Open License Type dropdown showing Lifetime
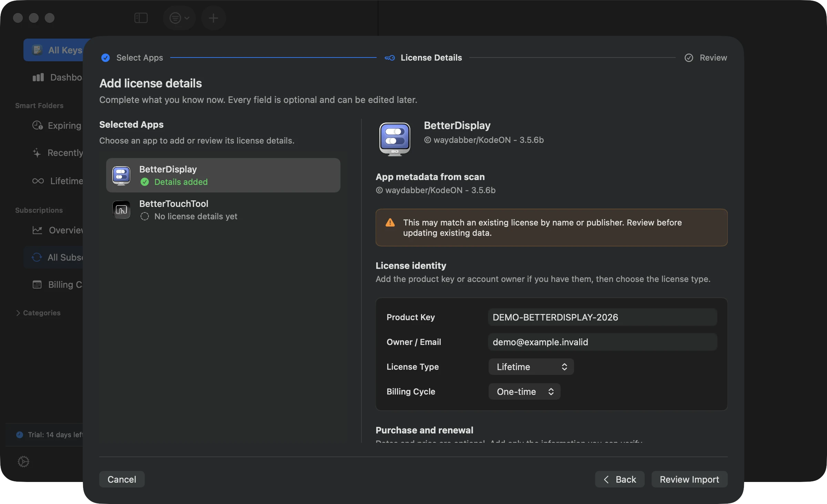This screenshot has height=504, width=827. click(x=531, y=367)
